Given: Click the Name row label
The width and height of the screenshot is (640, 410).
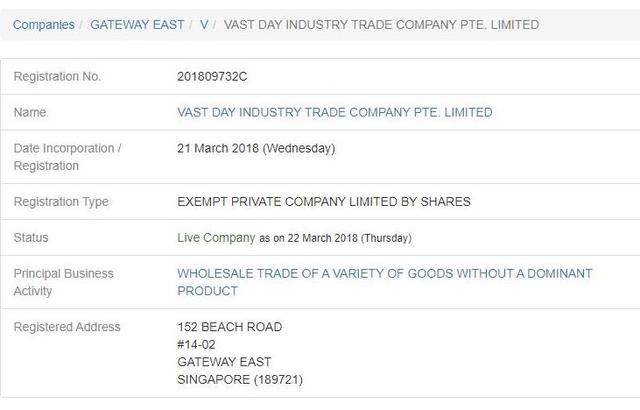Looking at the screenshot, I should [x=30, y=112].
